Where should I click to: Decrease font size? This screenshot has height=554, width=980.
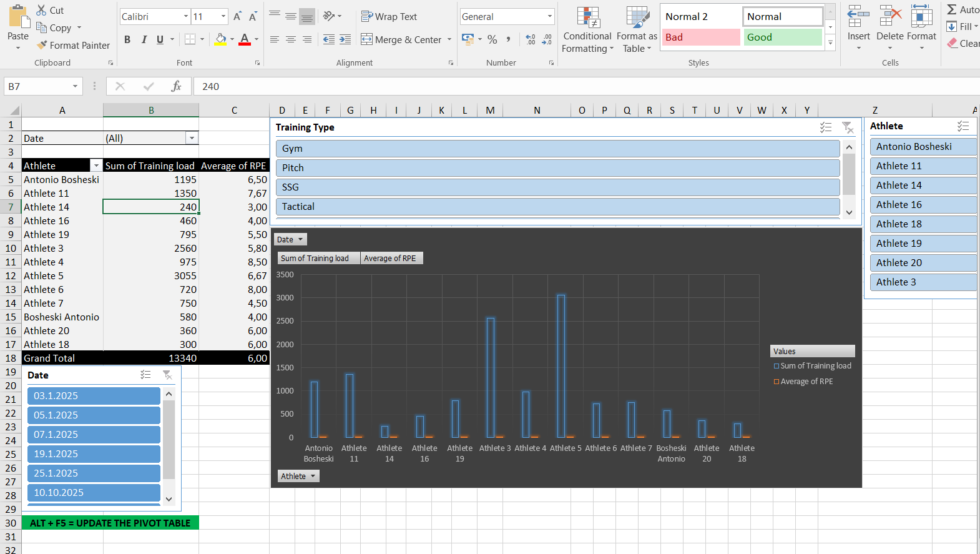tap(253, 16)
